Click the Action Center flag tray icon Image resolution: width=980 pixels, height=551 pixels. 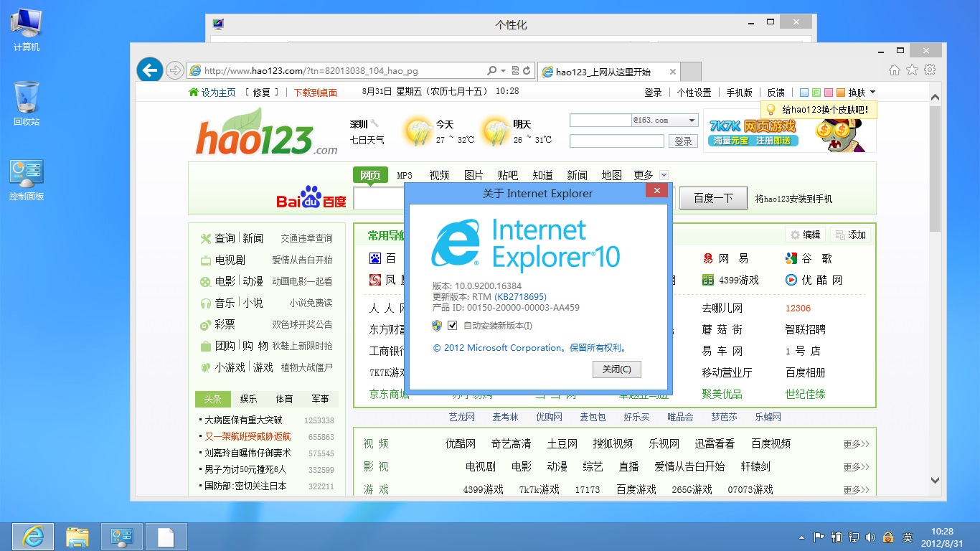[x=819, y=537]
